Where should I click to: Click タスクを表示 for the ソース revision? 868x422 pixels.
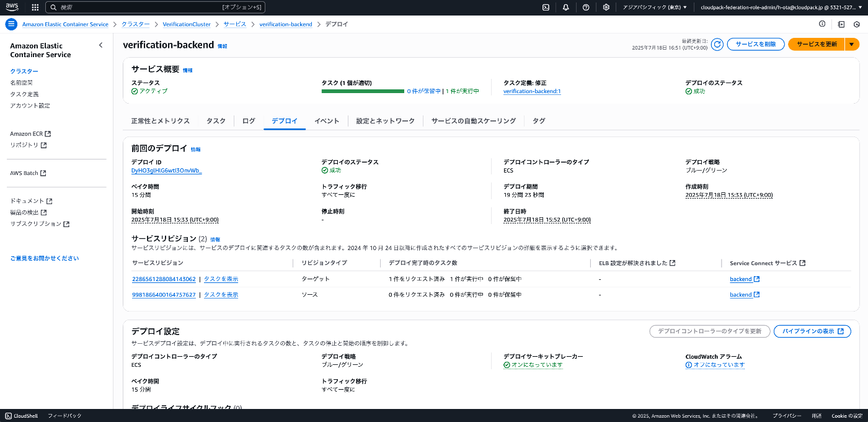pyautogui.click(x=221, y=295)
